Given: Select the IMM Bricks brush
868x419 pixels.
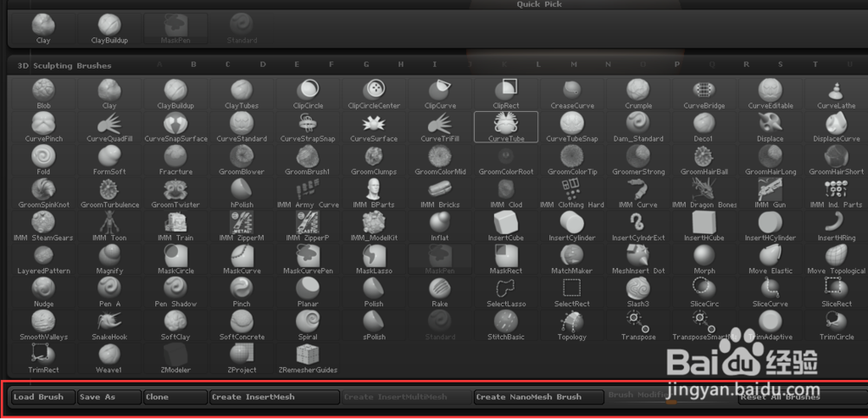Looking at the screenshot, I should (439, 193).
